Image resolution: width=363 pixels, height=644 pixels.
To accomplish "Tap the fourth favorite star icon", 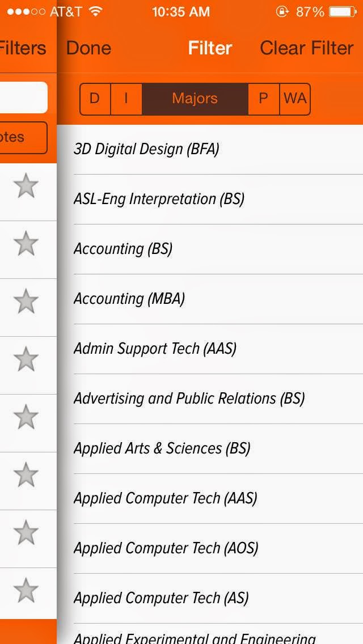I will (26, 359).
